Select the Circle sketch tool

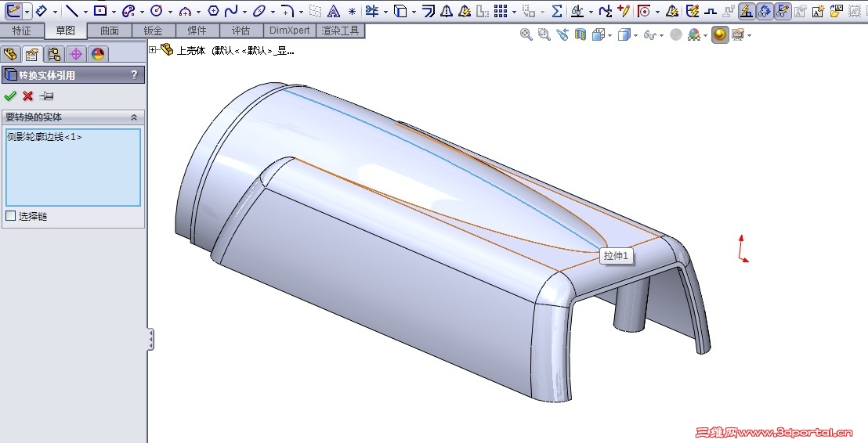(157, 10)
